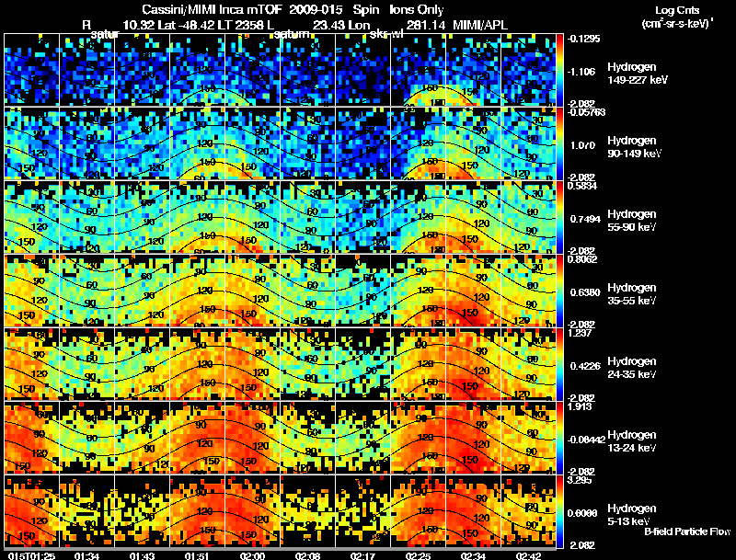Click the colorbar value '0.5834'
The height and width of the screenshot is (560, 736).
(x=582, y=186)
